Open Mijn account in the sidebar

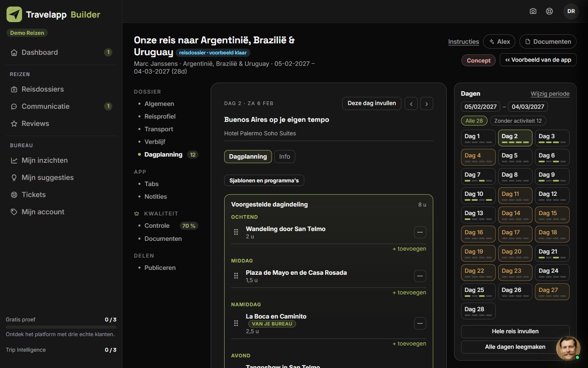[61, 212]
